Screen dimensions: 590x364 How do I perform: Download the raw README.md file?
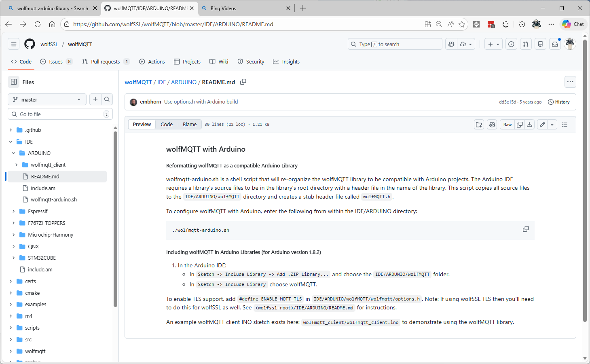(529, 125)
